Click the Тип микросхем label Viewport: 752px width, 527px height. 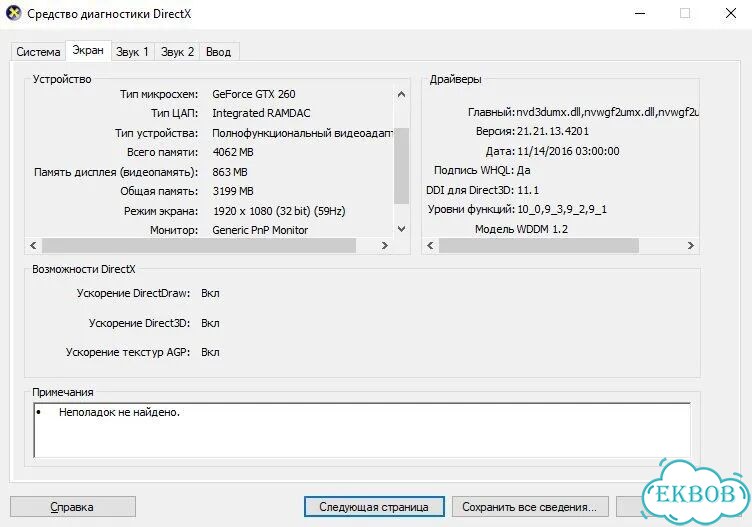[159, 94]
